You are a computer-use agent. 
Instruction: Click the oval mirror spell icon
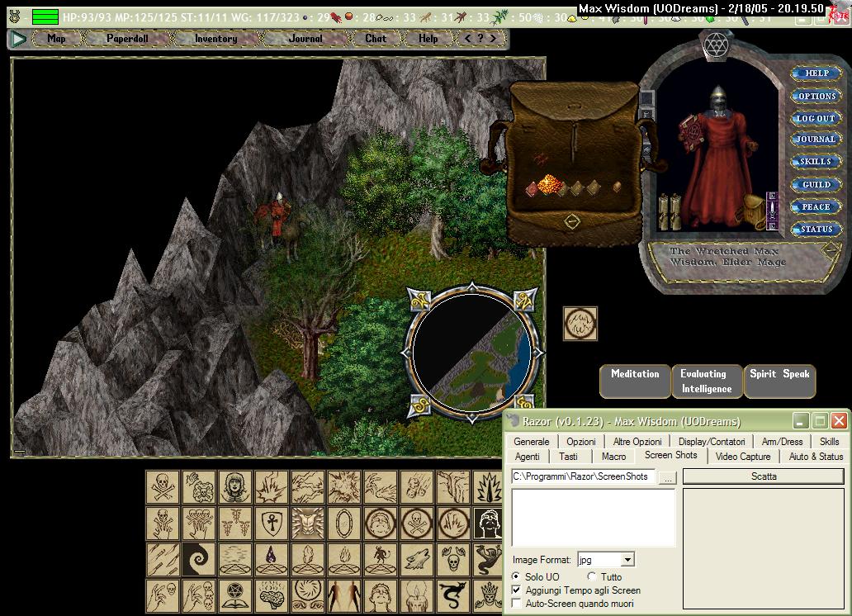click(344, 523)
